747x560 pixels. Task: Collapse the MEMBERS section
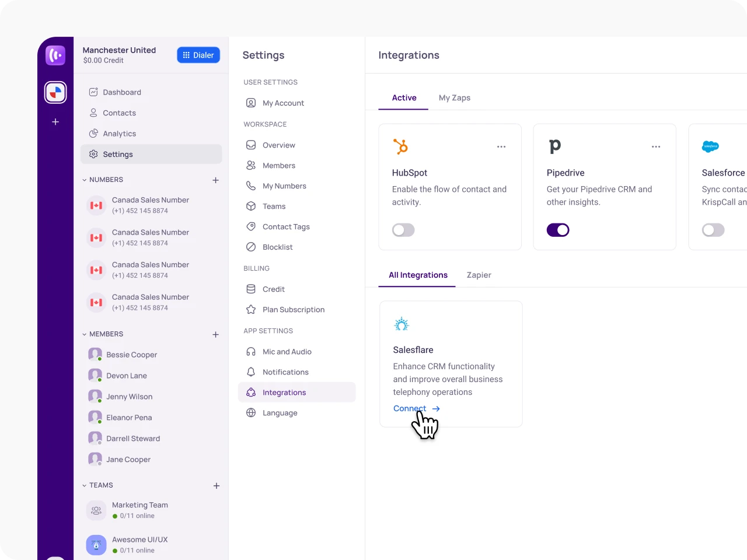click(85, 334)
